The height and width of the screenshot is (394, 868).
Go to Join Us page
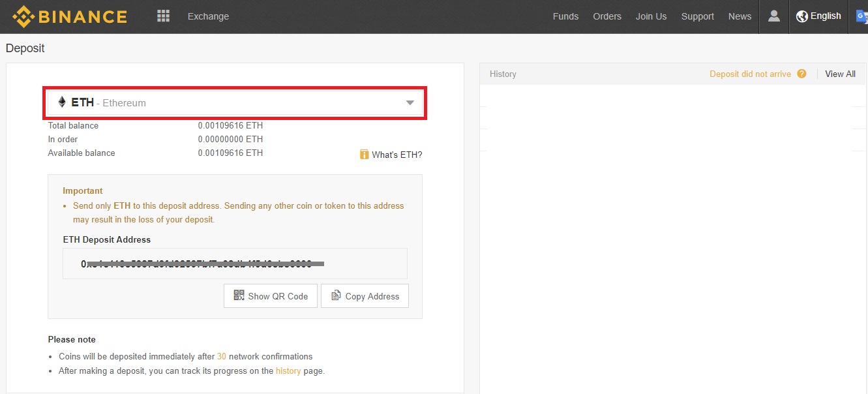click(651, 16)
